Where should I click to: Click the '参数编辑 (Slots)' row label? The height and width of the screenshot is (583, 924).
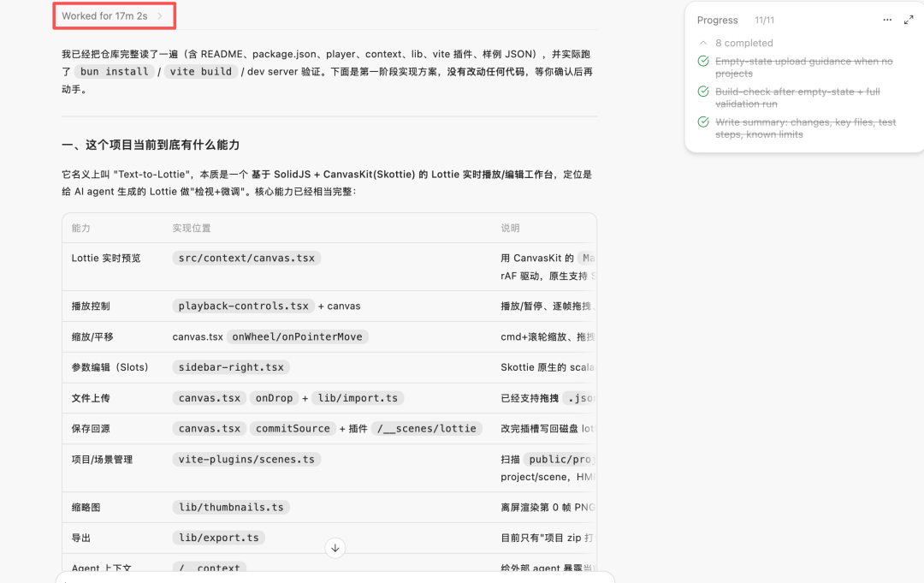click(110, 367)
